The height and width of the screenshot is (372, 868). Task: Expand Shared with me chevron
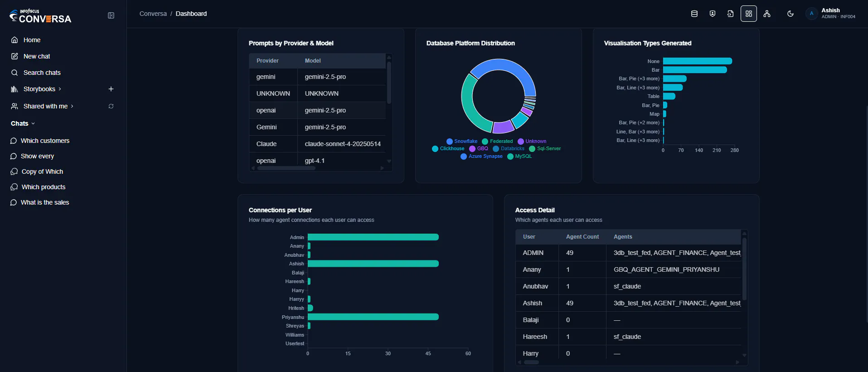pyautogui.click(x=72, y=106)
